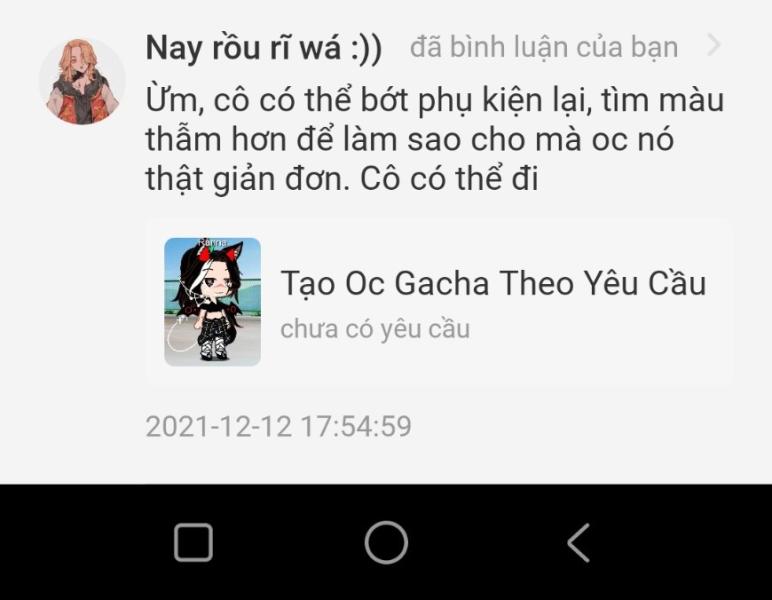Tap the "đã bình luận của bạn" label

point(544,47)
